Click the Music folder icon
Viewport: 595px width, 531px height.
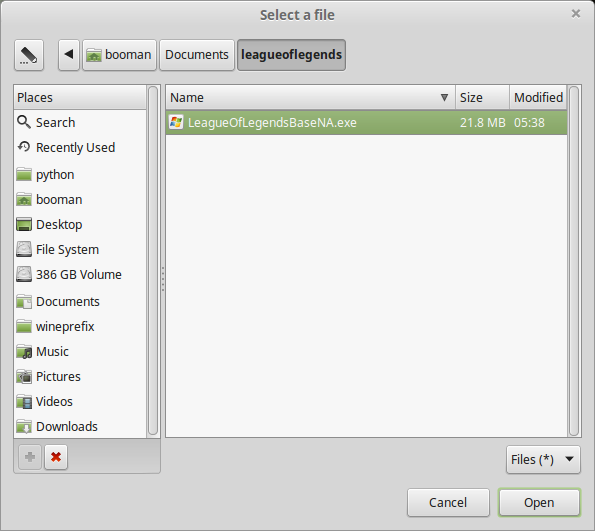(24, 352)
